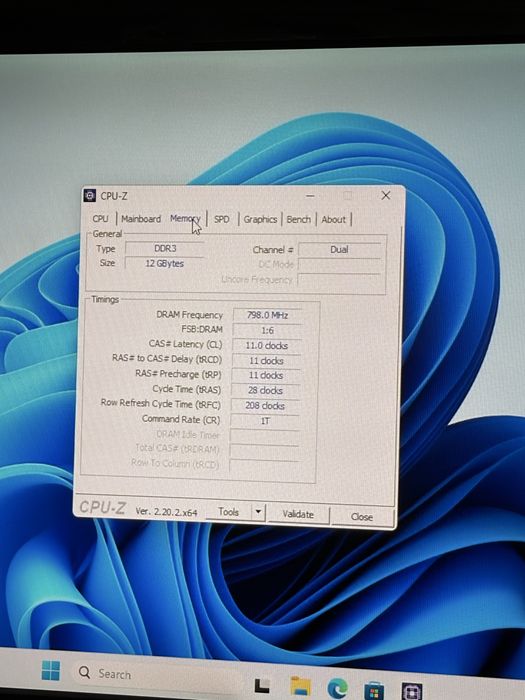Click tRFC value 208 clocks

tap(265, 406)
